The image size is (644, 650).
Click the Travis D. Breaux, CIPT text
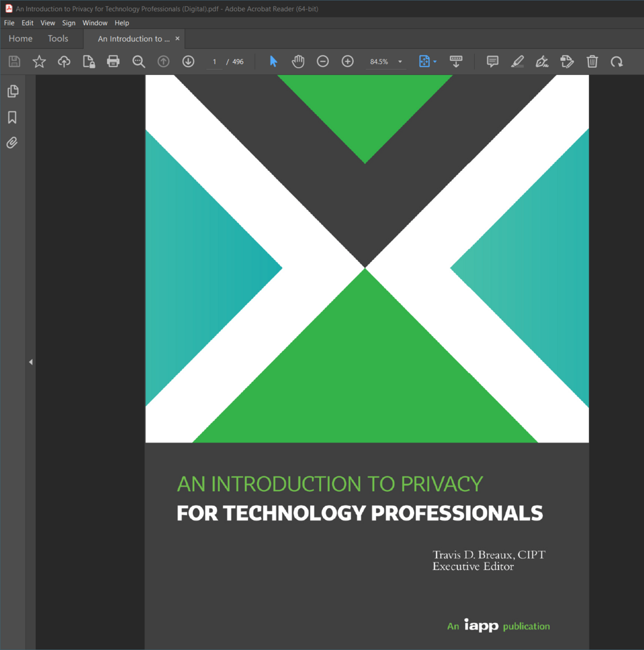pos(489,555)
